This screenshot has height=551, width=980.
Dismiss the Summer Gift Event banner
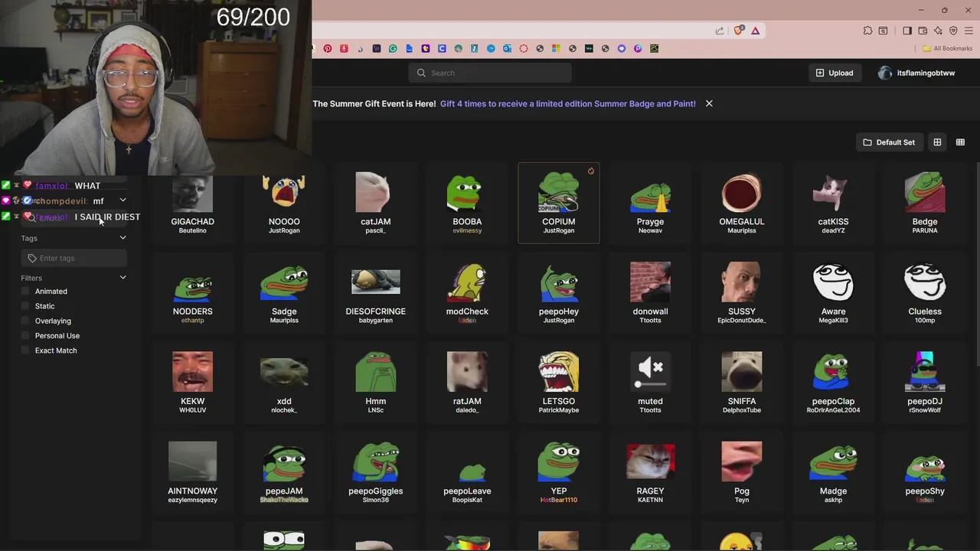709,103
